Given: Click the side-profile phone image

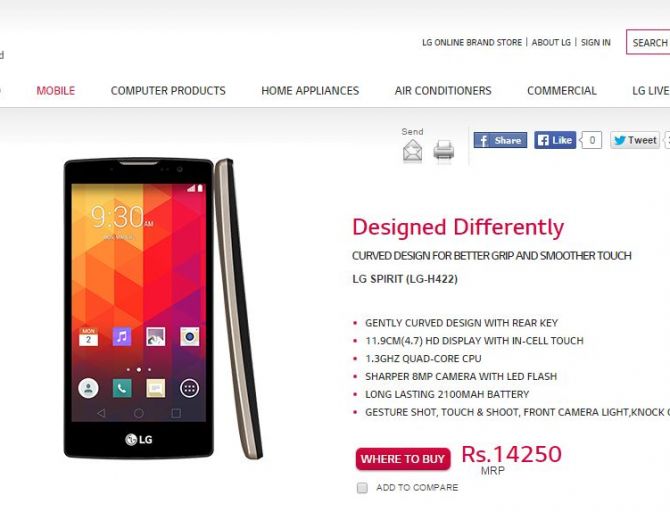Looking at the screenshot, I should click(x=238, y=309).
